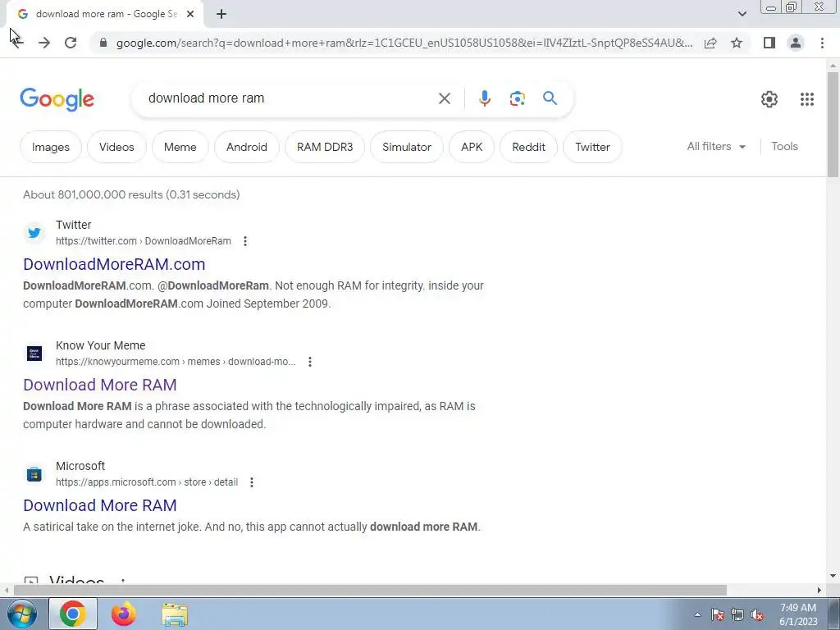Open more options for Know Your Meme result

coord(309,362)
